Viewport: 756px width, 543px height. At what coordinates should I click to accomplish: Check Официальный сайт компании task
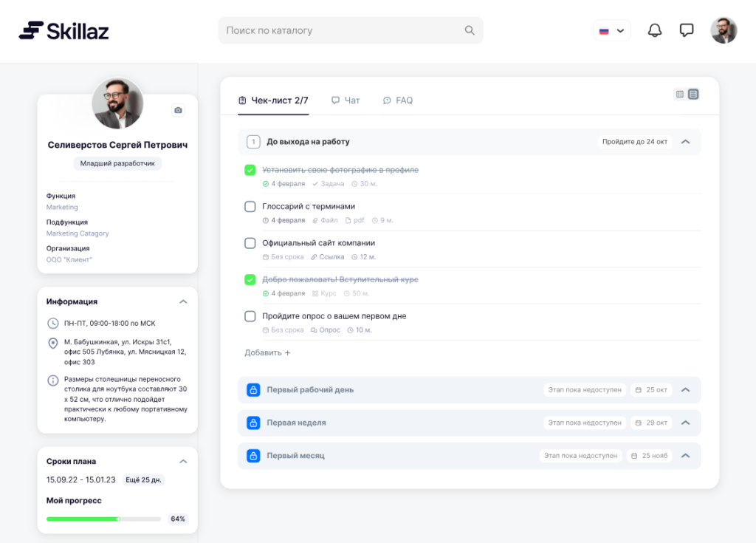tap(250, 243)
